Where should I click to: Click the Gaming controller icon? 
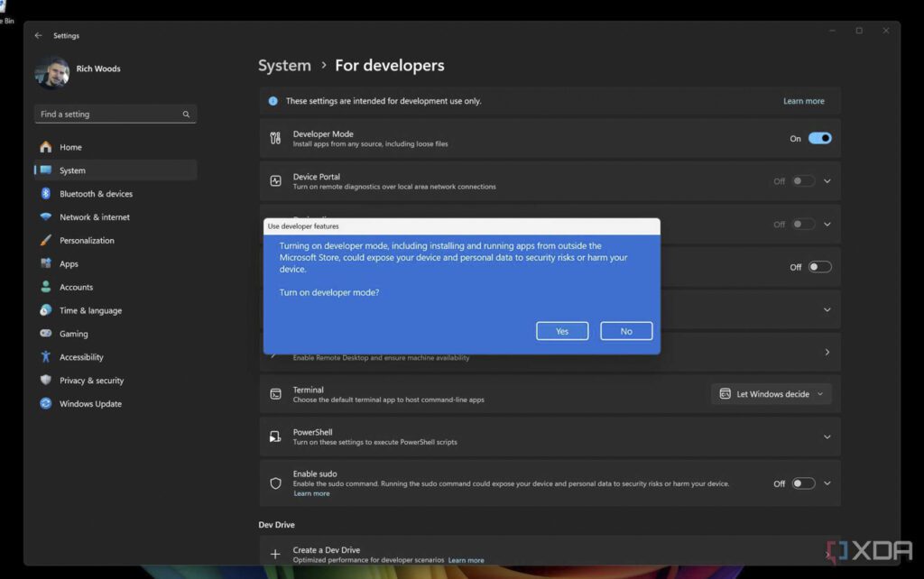tap(45, 334)
